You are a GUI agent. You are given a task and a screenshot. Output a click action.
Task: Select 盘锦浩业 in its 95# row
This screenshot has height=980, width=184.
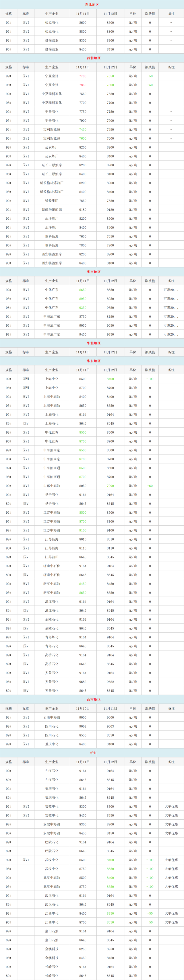[x=52, y=49]
